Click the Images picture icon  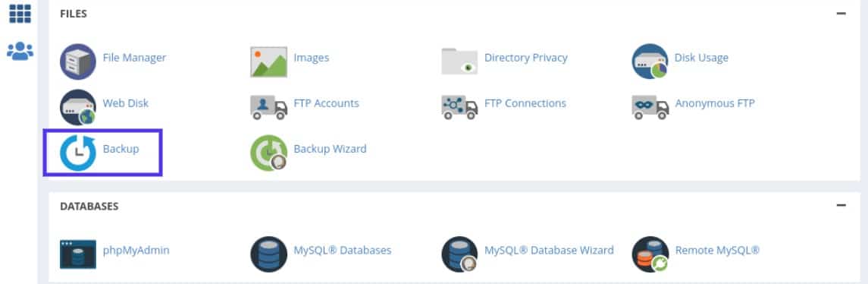pos(268,62)
